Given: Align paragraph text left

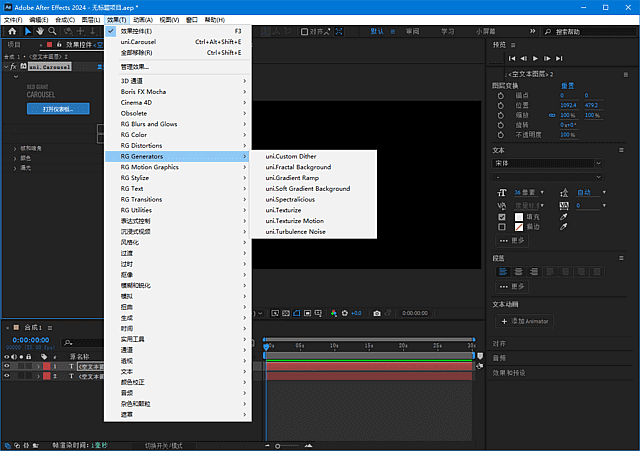Looking at the screenshot, I should [503, 271].
